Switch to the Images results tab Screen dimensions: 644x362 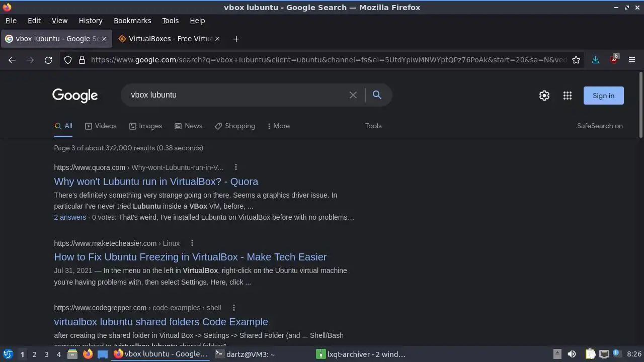click(145, 126)
